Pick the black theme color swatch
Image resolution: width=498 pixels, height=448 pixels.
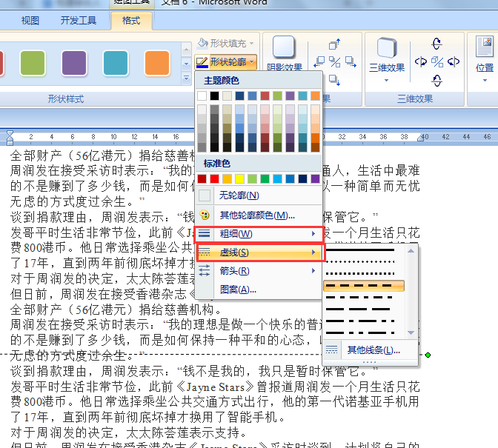pos(214,96)
